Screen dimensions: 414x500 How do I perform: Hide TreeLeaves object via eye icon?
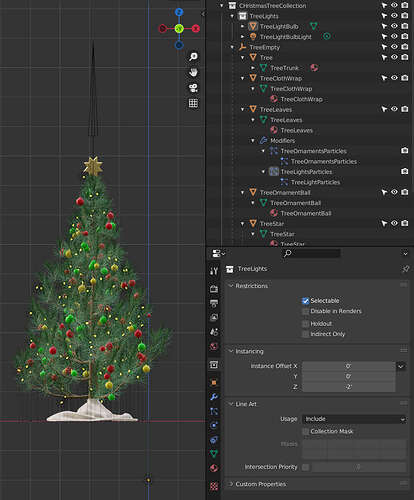(394, 109)
